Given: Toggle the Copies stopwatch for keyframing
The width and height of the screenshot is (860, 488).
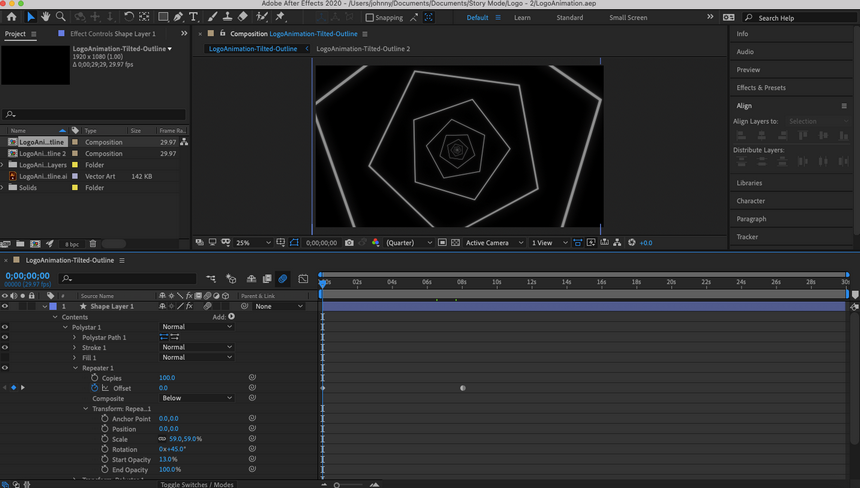Looking at the screenshot, I should tap(93, 378).
